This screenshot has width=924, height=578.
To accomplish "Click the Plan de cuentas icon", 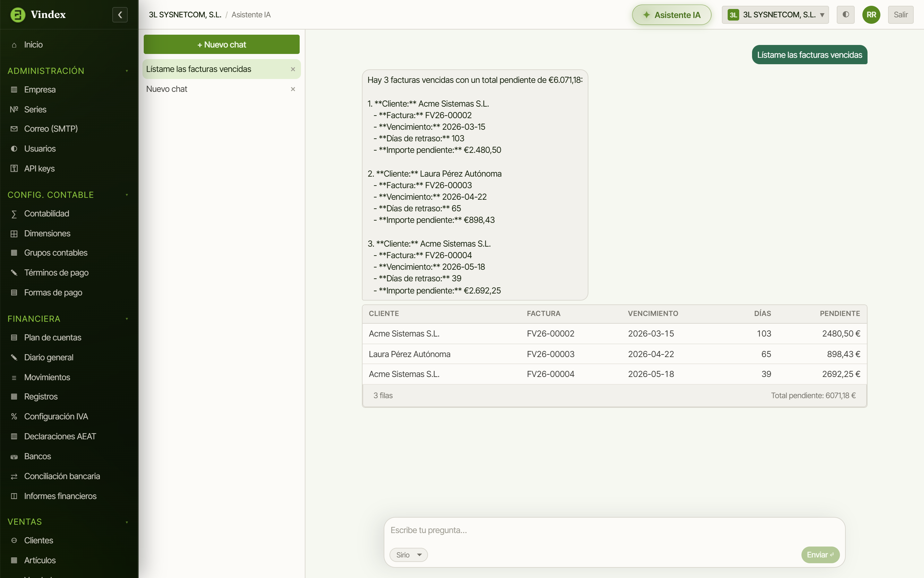I will click(x=14, y=337).
